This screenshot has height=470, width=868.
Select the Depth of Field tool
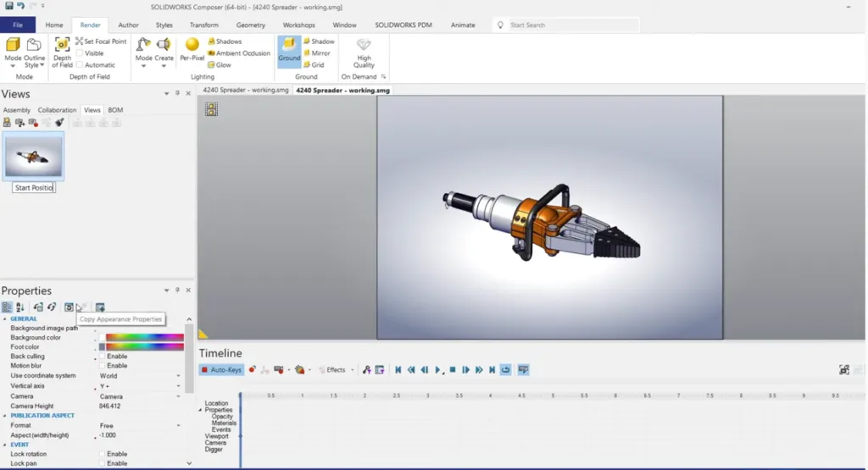click(62, 53)
